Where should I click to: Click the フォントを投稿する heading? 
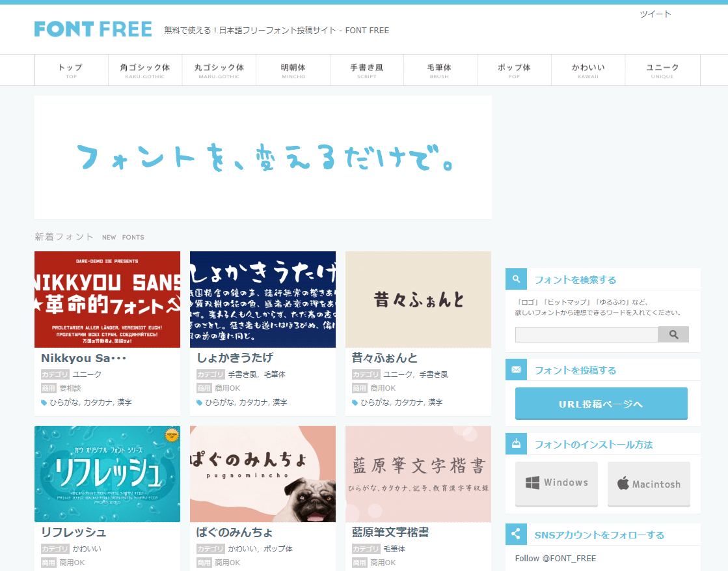coord(575,370)
